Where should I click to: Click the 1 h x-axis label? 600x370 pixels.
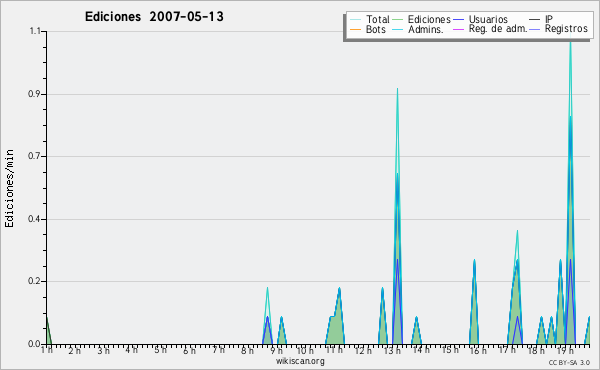pos(47,350)
